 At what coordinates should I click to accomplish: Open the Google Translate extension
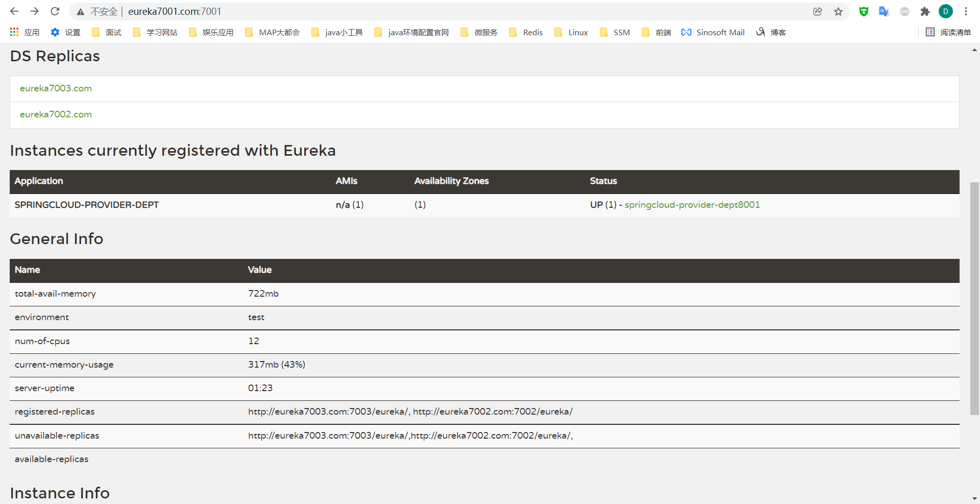coord(884,11)
